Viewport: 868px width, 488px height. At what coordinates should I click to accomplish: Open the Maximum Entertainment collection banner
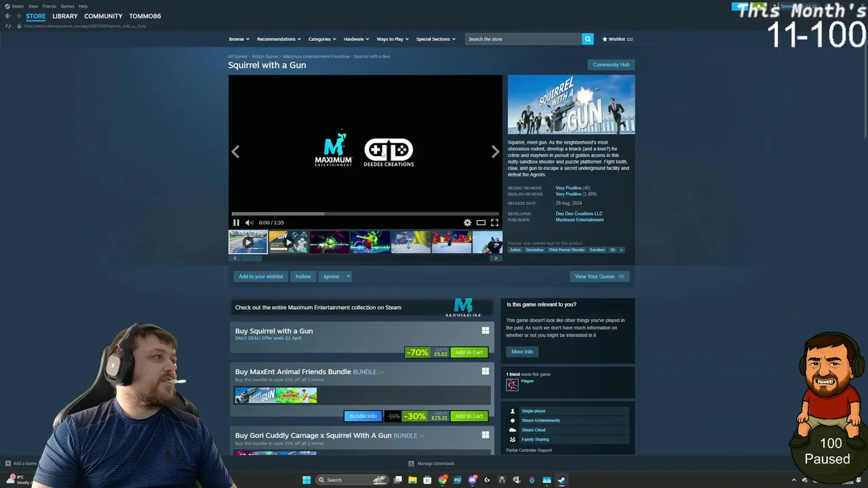(x=362, y=308)
